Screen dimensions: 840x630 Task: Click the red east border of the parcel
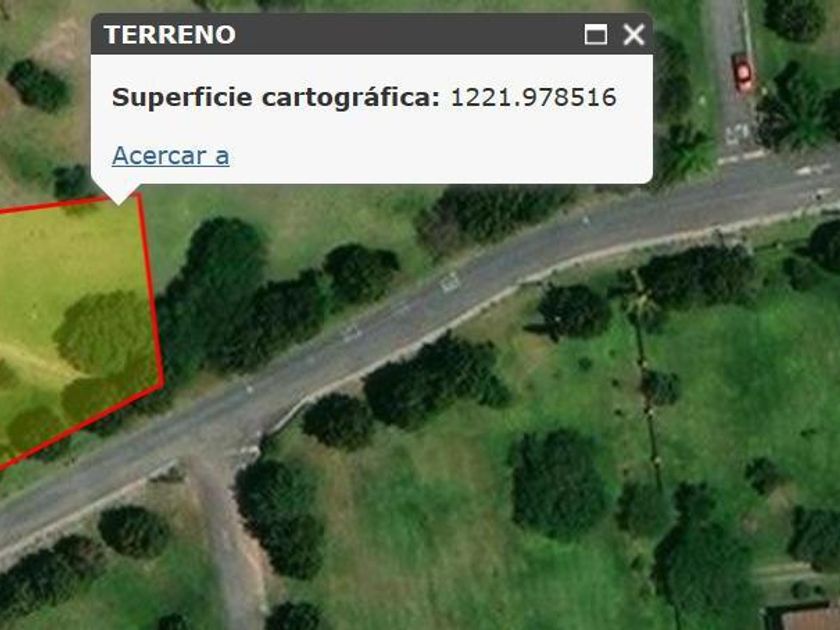[152, 289]
